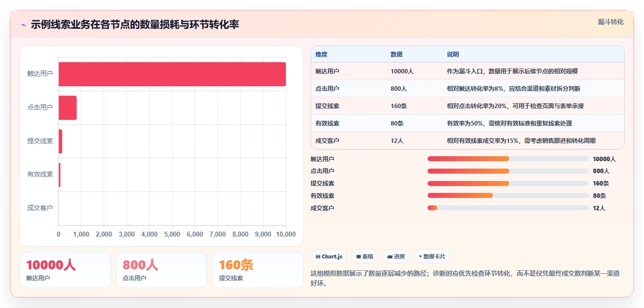The height and width of the screenshot is (308, 644).
Task: Select the 数据卡片 chip
Action: (432, 256)
